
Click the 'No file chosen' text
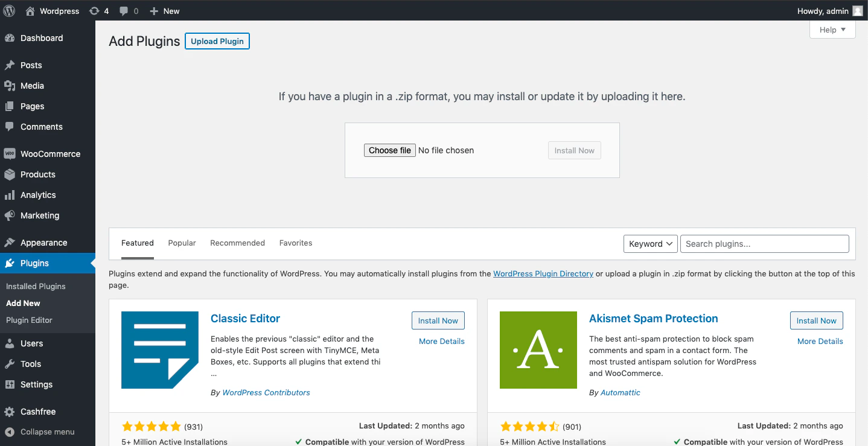(446, 150)
